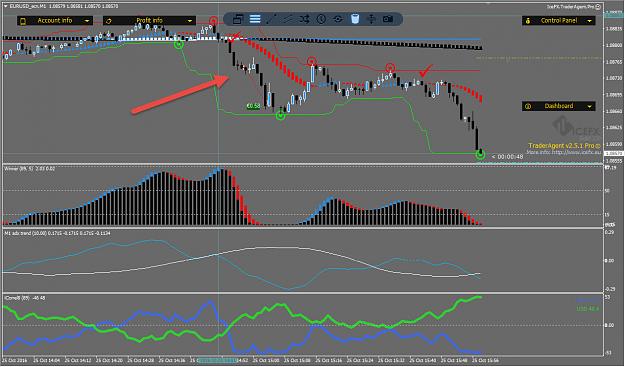Expand the Profit info dropdown arrow
The height and width of the screenshot is (367, 625).
190,21
